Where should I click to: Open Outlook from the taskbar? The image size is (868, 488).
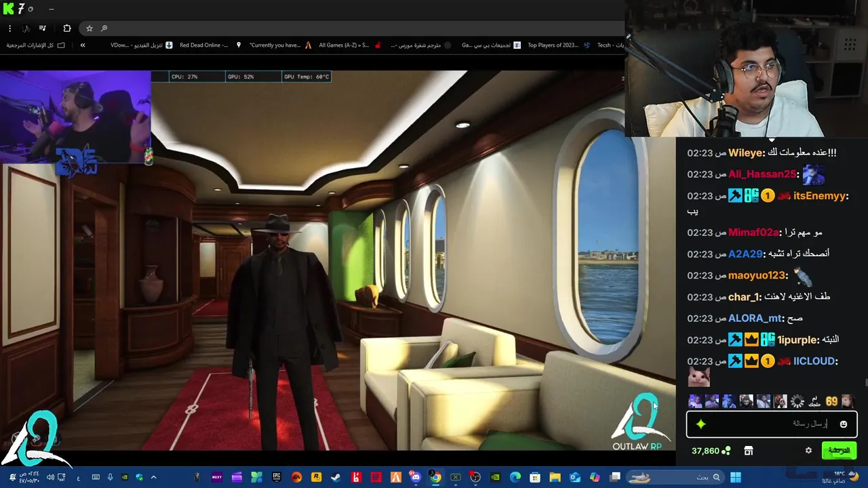[575, 477]
